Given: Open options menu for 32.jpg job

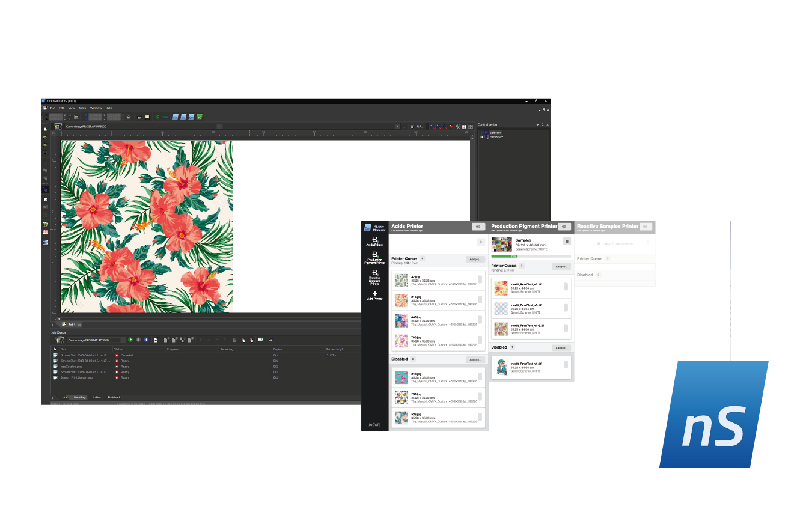Looking at the screenshot, I should [x=480, y=279].
